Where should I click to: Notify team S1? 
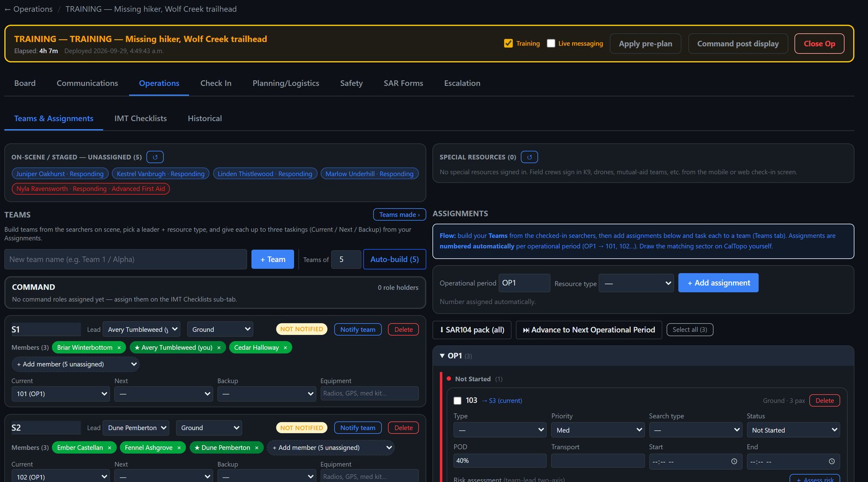point(358,330)
